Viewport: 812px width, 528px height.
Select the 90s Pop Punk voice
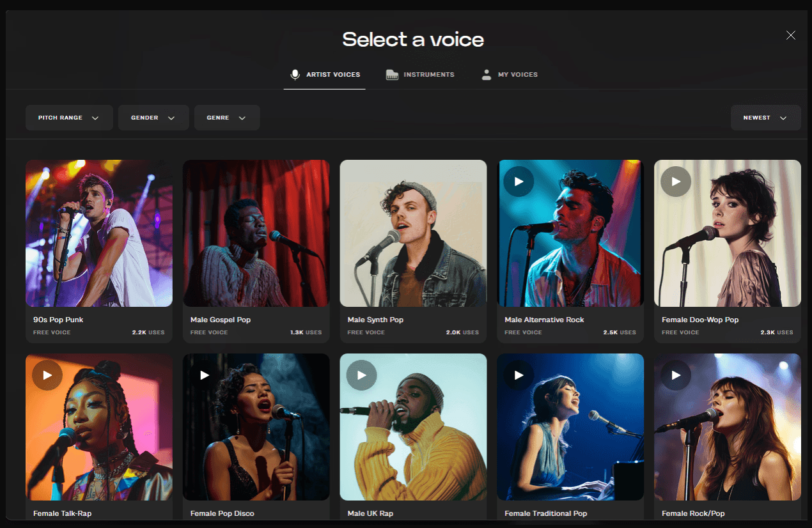98,233
